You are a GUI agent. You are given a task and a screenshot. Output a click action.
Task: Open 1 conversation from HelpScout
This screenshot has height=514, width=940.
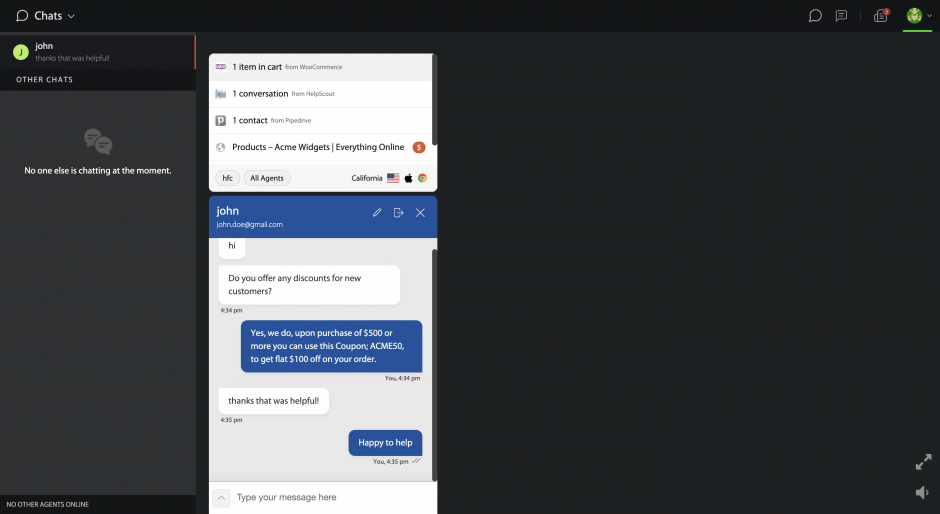click(320, 94)
